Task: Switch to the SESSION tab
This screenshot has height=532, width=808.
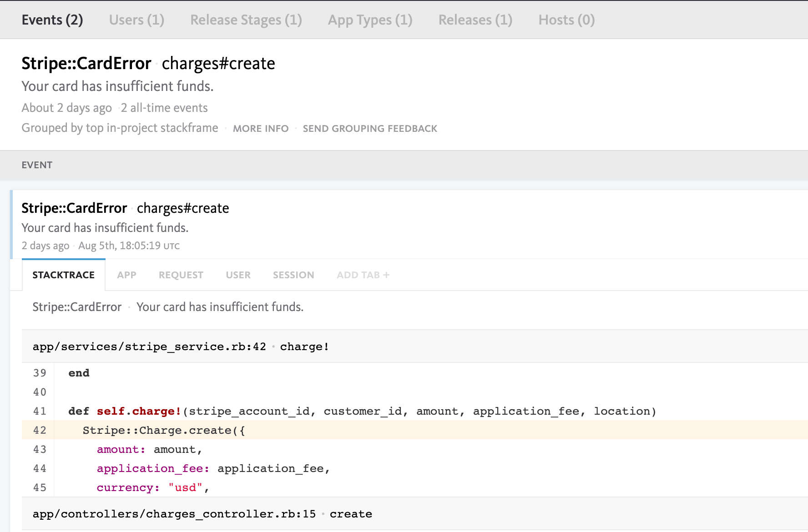Action: [x=293, y=275]
